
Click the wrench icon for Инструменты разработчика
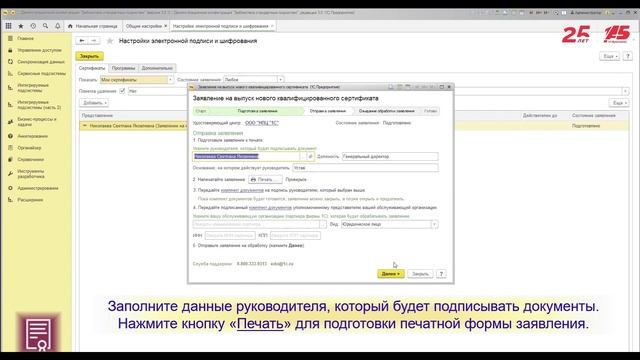(x=10, y=174)
